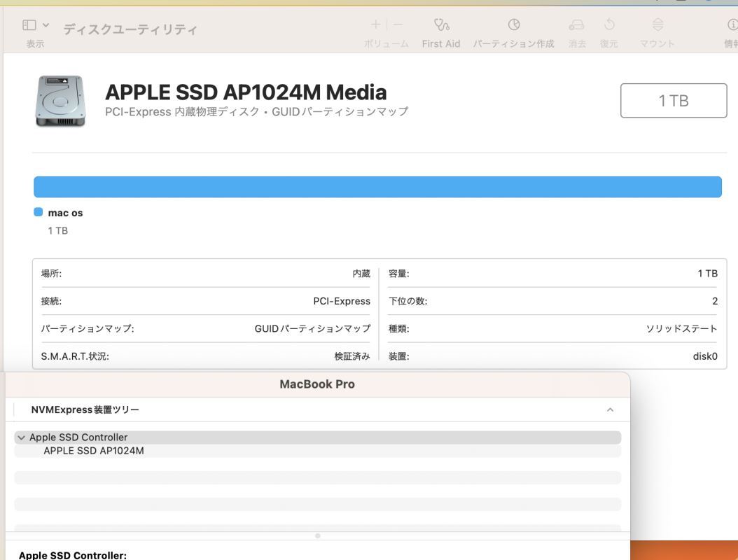This screenshot has width=738, height=560.
Task: Click the MacBook Pro window title bar
Action: click(x=317, y=384)
